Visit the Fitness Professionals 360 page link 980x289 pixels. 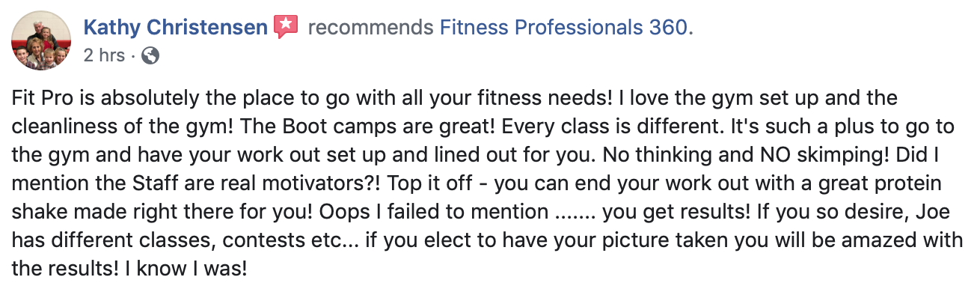click(566, 28)
